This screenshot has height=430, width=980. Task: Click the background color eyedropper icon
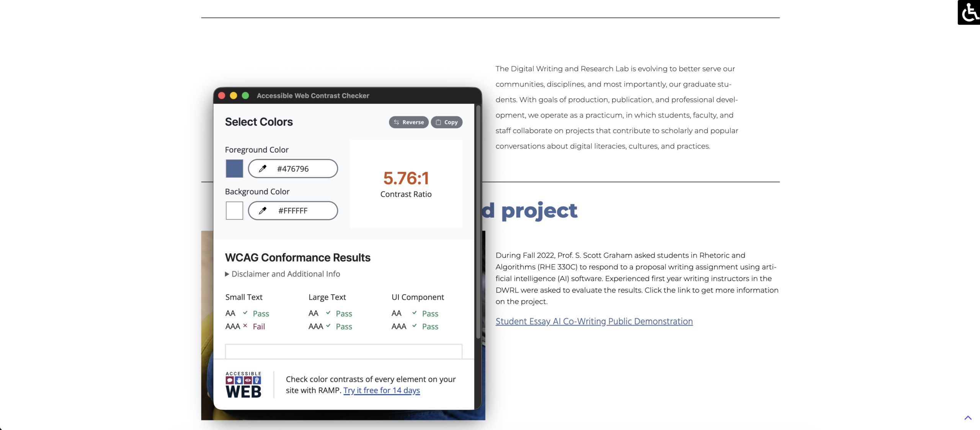click(263, 210)
